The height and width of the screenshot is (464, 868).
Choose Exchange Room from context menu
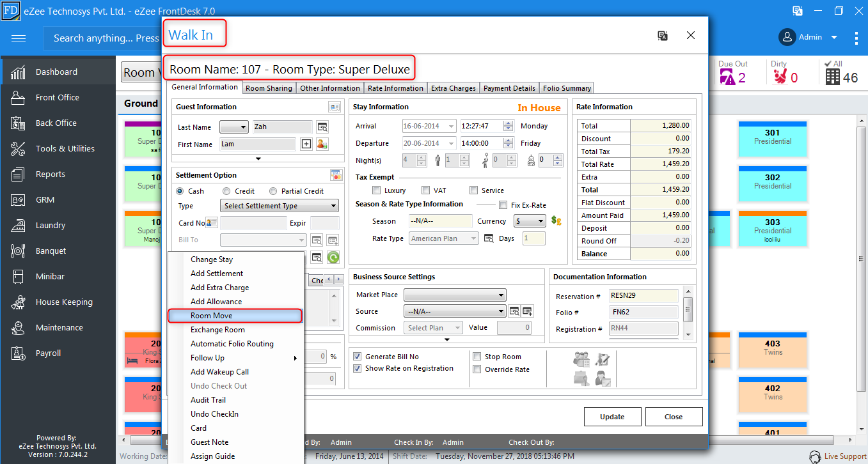(235, 330)
